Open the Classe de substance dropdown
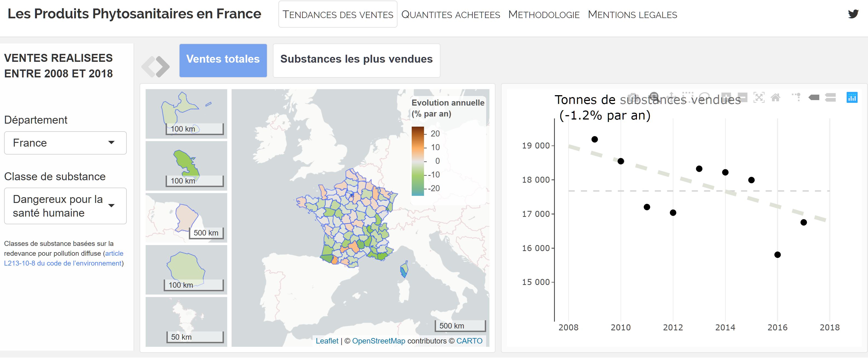 click(x=65, y=206)
